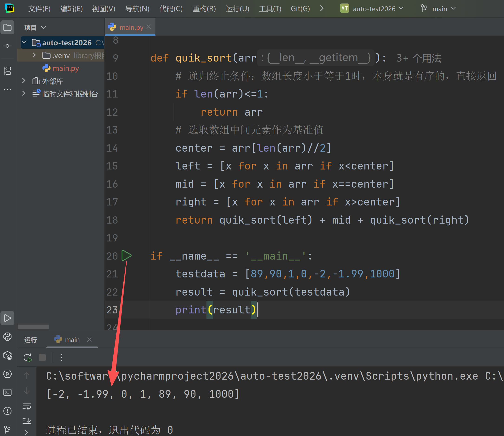Click the 'return arr' statement on line 12
The height and width of the screenshot is (436, 504).
tap(232, 112)
